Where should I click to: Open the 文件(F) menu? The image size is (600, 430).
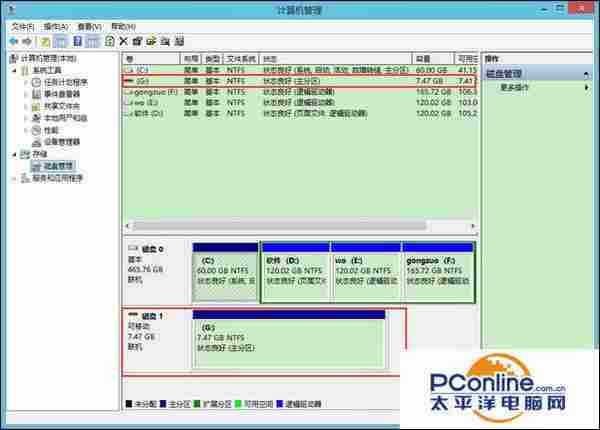pos(22,26)
